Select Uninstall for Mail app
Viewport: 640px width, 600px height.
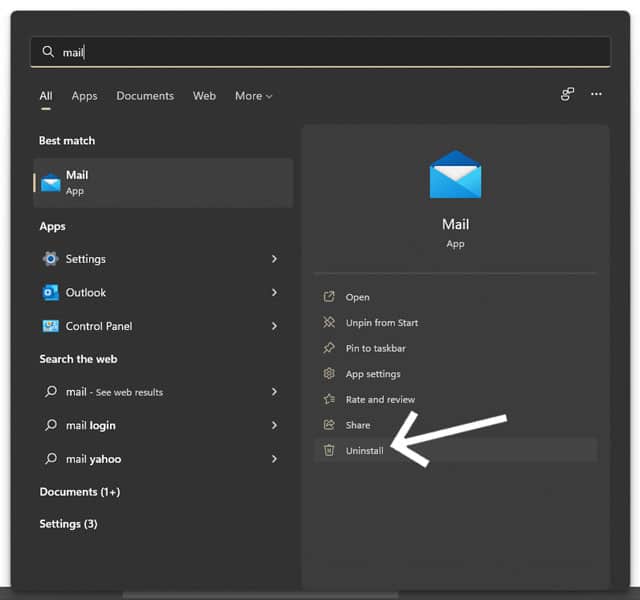coord(456,450)
